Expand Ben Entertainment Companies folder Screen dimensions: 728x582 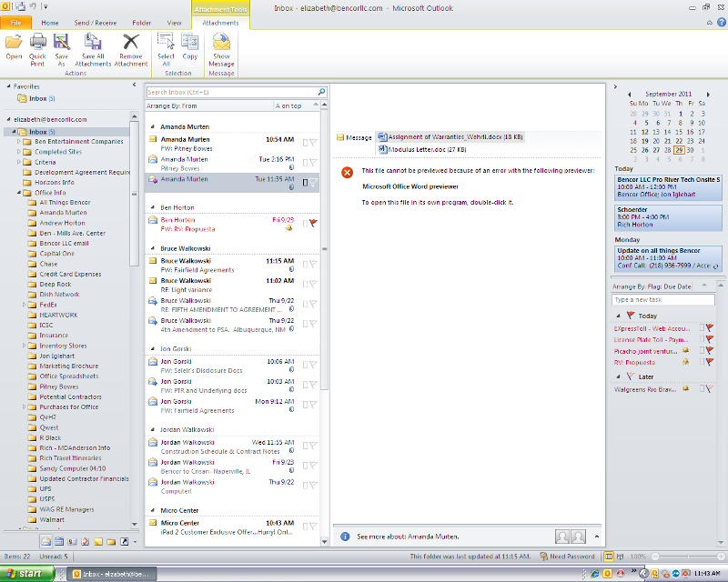pos(19,141)
